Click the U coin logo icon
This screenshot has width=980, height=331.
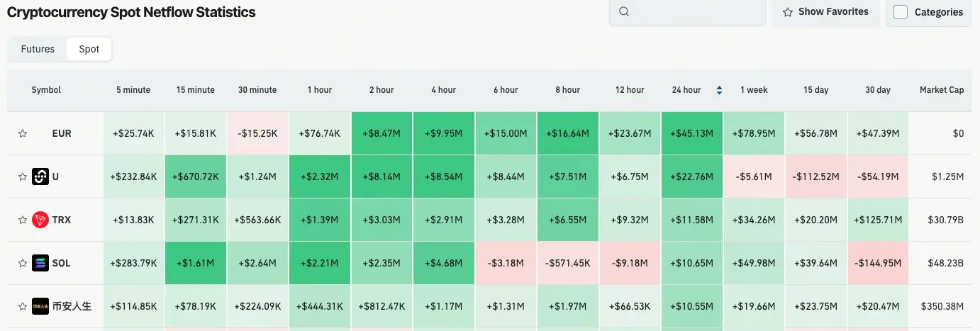pyautogui.click(x=40, y=176)
